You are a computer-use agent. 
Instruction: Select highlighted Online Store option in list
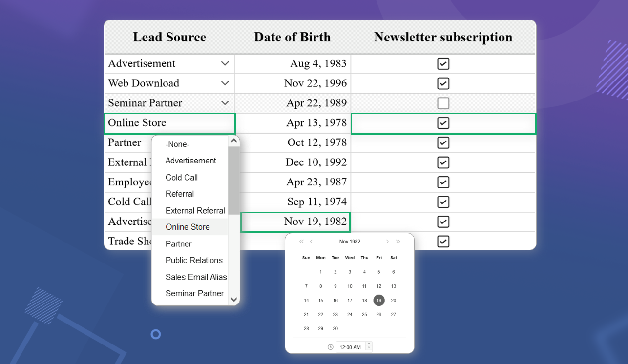click(x=189, y=227)
